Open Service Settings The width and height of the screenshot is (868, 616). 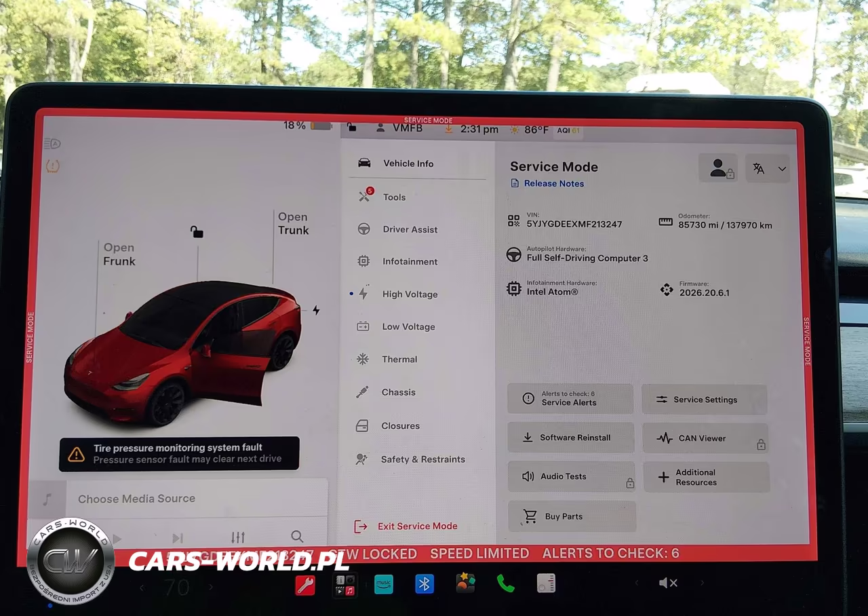[x=704, y=400]
